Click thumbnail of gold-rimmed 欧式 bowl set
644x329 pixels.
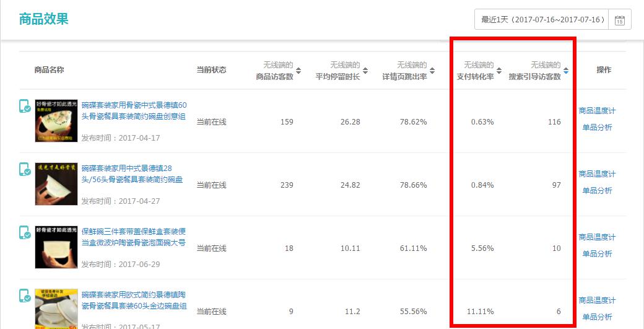(x=56, y=308)
